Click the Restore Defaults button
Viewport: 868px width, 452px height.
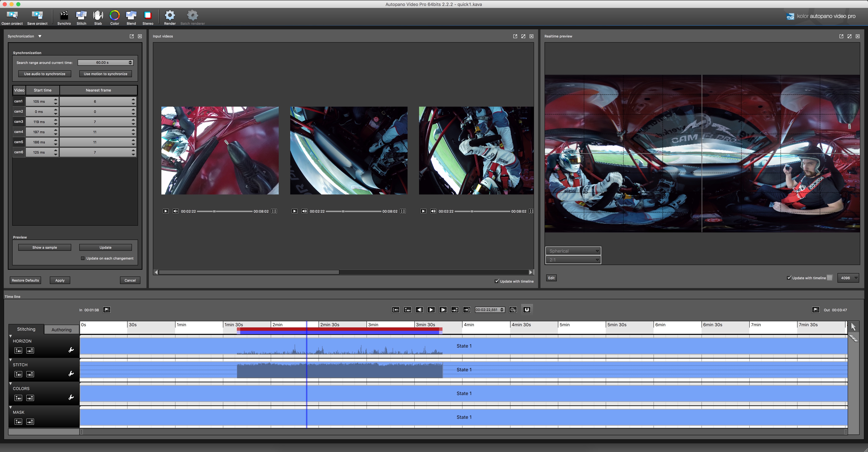pyautogui.click(x=25, y=280)
